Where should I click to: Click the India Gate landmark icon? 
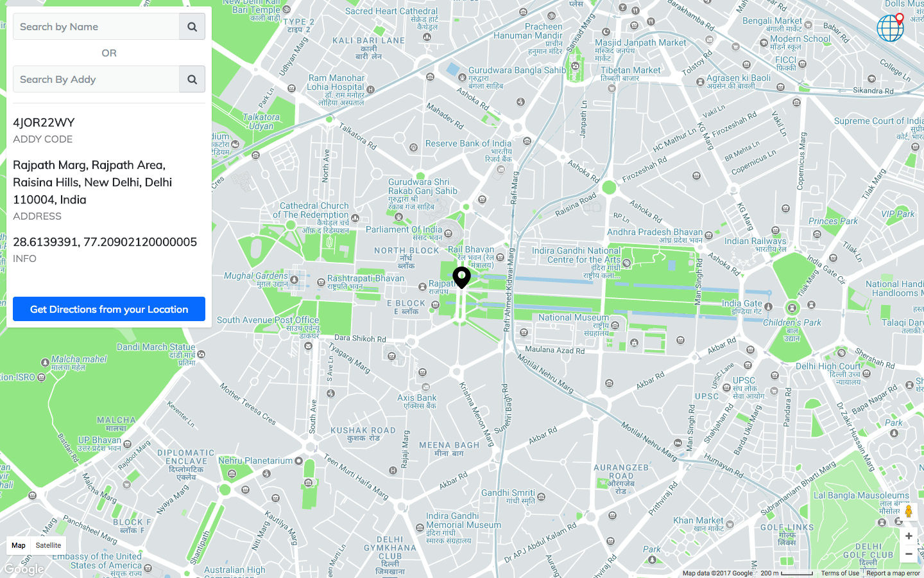tap(769, 307)
